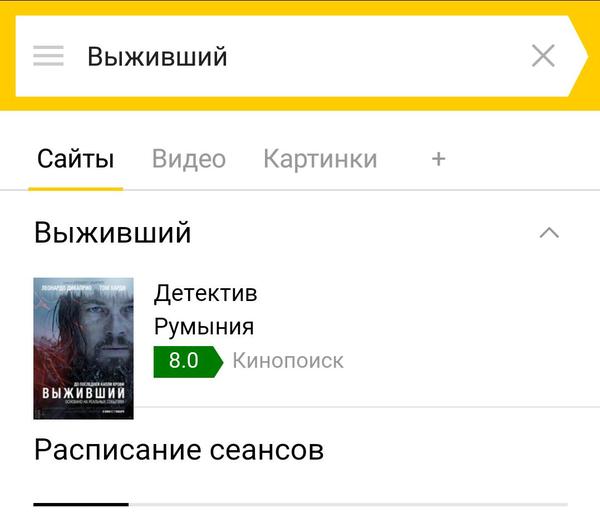Select the Детектив genre text
Image resolution: width=600 pixels, height=513 pixels.
click(205, 294)
